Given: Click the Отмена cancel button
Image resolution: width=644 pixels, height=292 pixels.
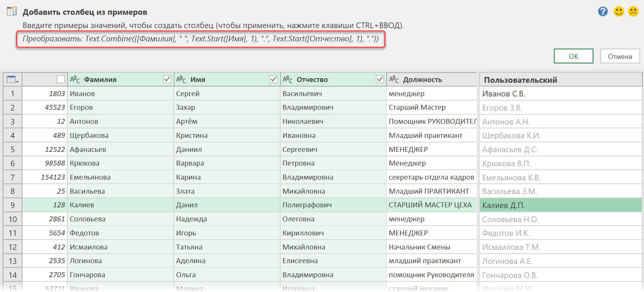Looking at the screenshot, I should click(x=620, y=56).
